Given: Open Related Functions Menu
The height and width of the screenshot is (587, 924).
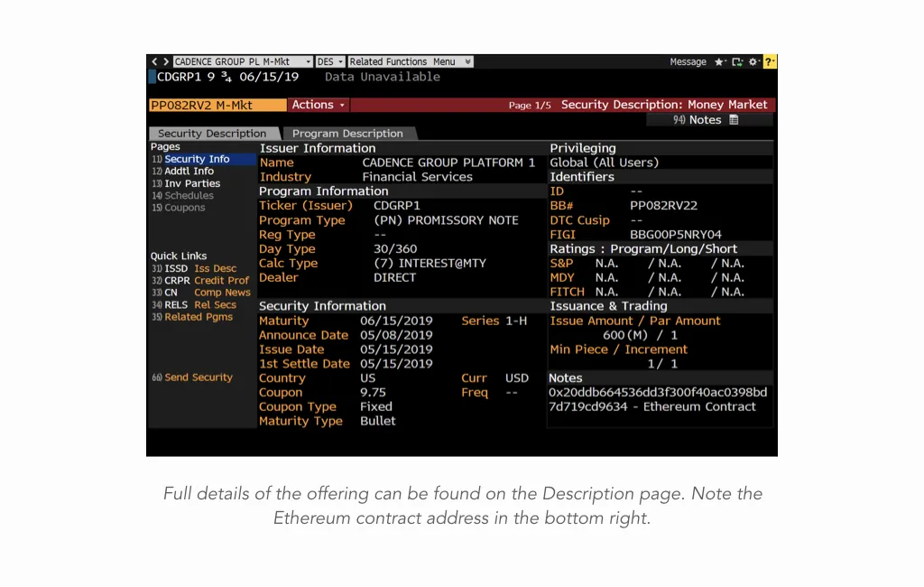Looking at the screenshot, I should point(410,61).
